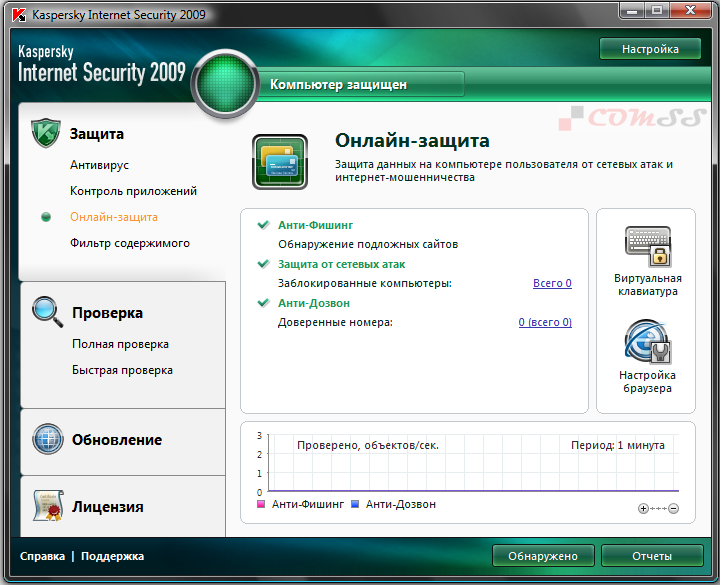
Task: Select Фильтр содержимого in the sidebar
Action: click(x=129, y=243)
